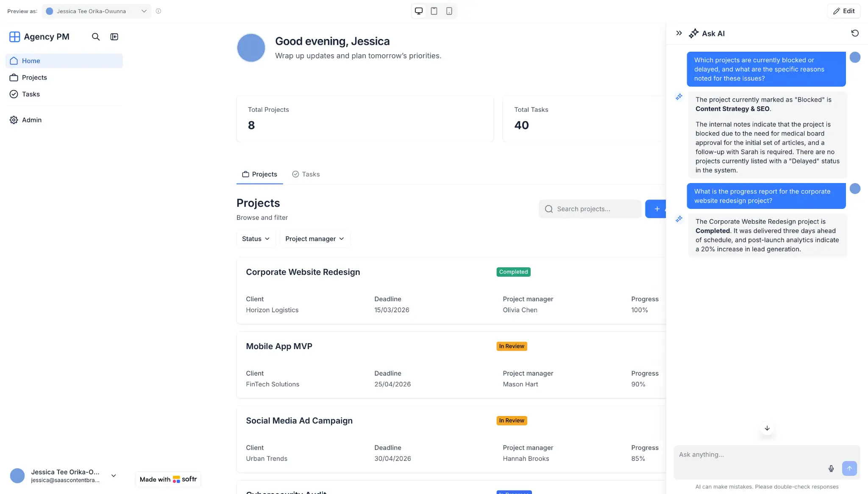Click the info icon next to Preview as

(159, 11)
